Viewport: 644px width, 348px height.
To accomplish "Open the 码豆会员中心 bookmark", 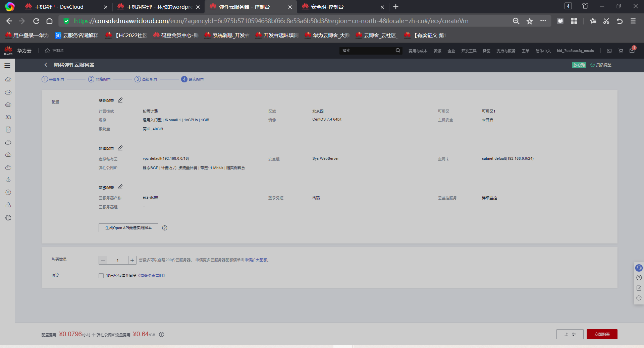I will click(176, 35).
